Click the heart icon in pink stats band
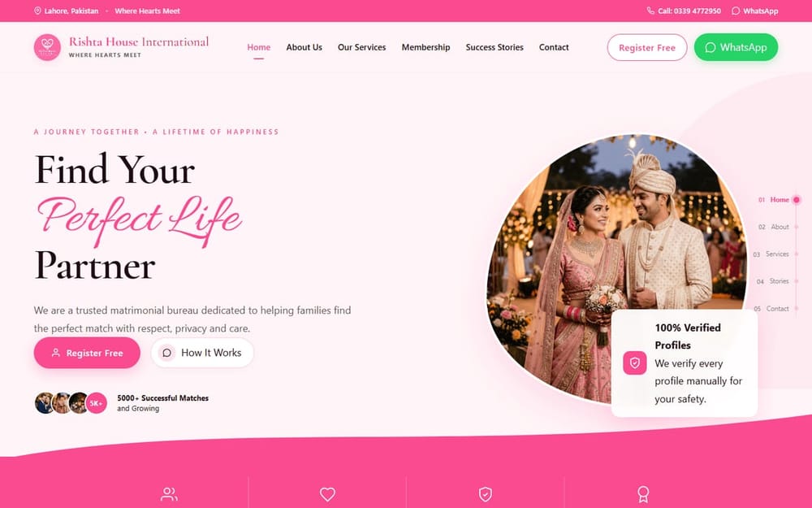This screenshot has height=508, width=812. tap(327, 494)
